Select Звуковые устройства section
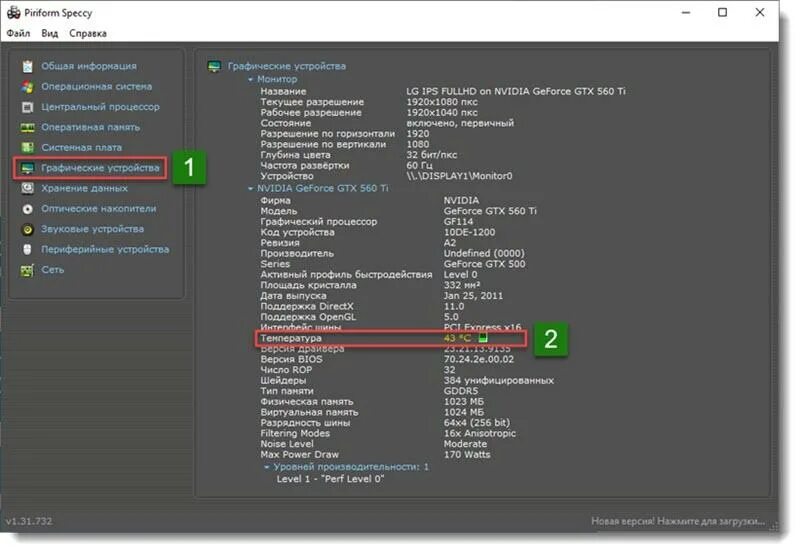This screenshot has height=553, width=800. point(92,229)
